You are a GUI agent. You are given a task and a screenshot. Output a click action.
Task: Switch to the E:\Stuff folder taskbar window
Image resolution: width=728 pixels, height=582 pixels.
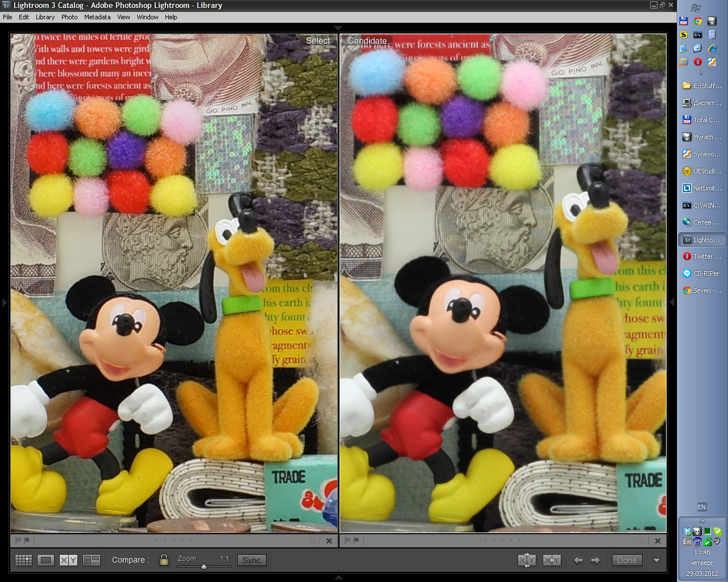click(702, 86)
